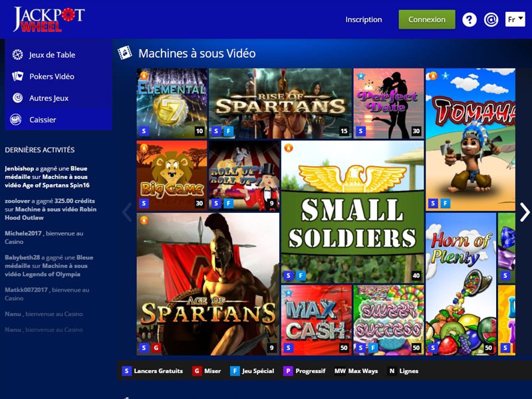Open the Horn of Plenty slot

tap(461, 284)
